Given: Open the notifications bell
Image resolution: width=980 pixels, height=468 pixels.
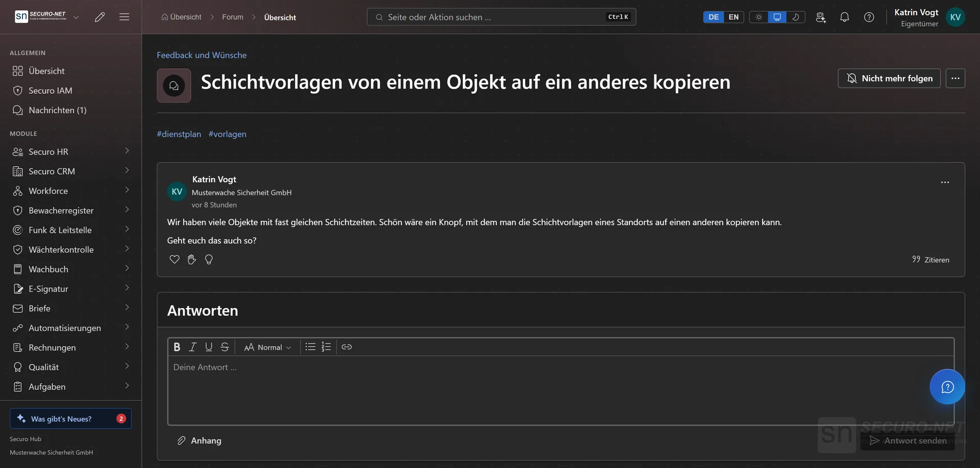Looking at the screenshot, I should tap(845, 17).
